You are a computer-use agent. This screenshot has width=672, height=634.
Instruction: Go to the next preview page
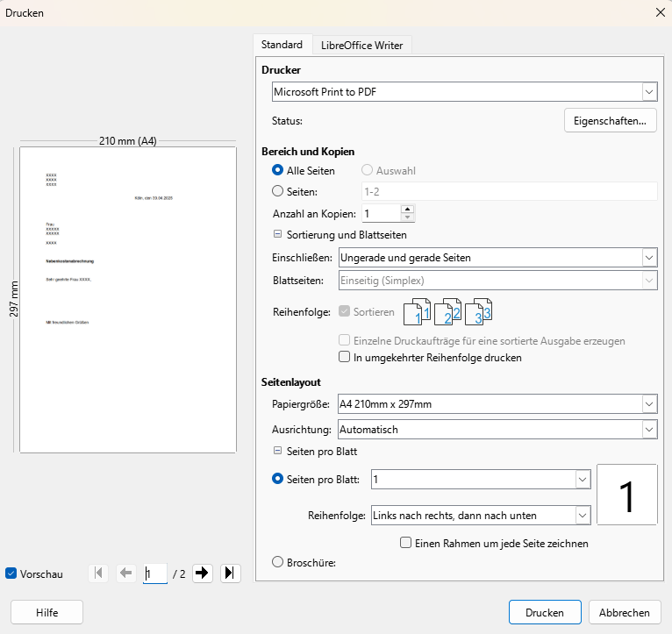203,573
